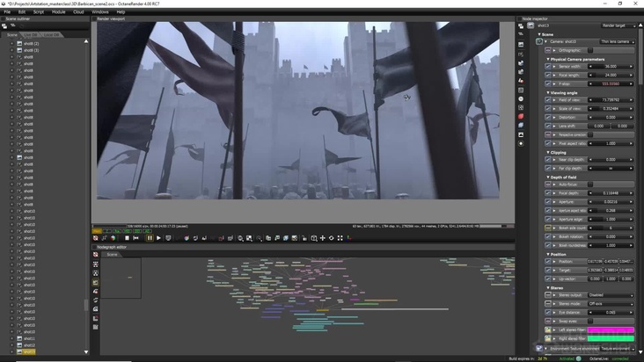Viewport: 644px width, 362px height.
Task: Click the four-corner scale gizmo icon
Action: tap(340, 238)
